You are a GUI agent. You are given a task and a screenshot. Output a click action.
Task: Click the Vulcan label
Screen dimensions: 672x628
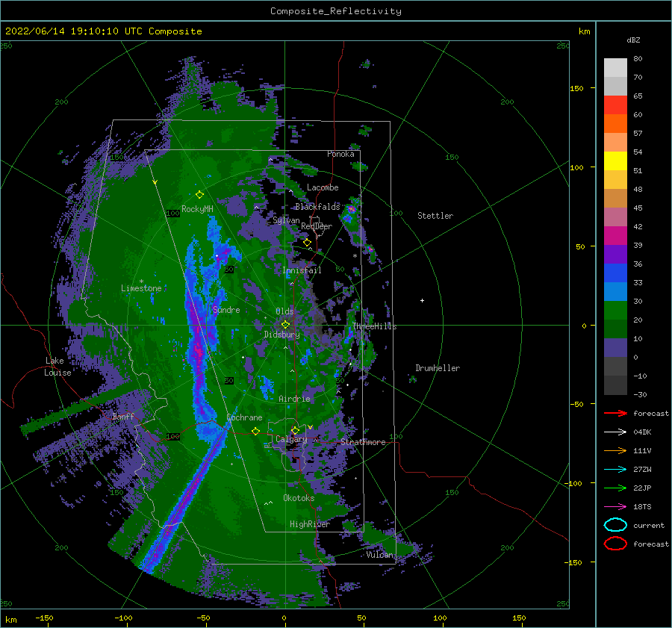coord(380,555)
